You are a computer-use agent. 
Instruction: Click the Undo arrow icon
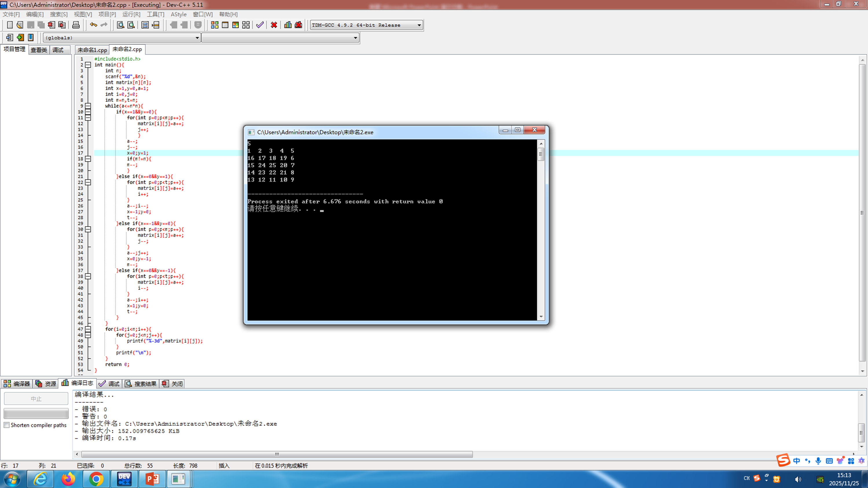[93, 25]
